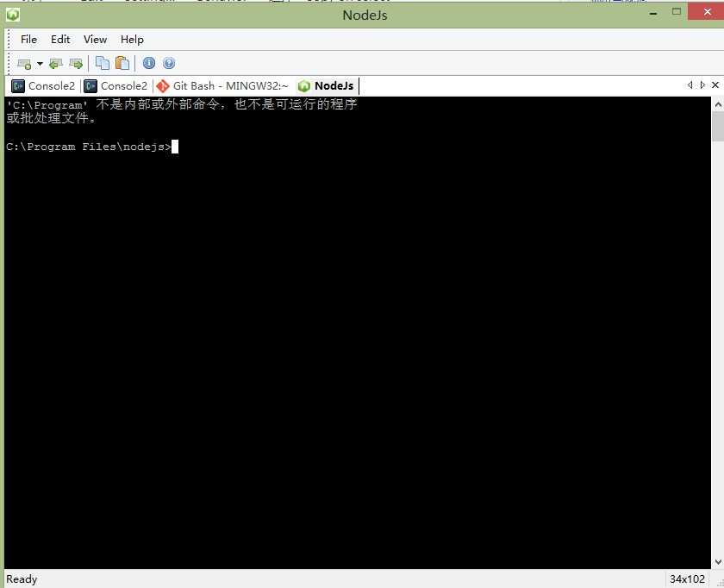The height and width of the screenshot is (588, 724).
Task: Open the Help menu
Action: pos(132,40)
